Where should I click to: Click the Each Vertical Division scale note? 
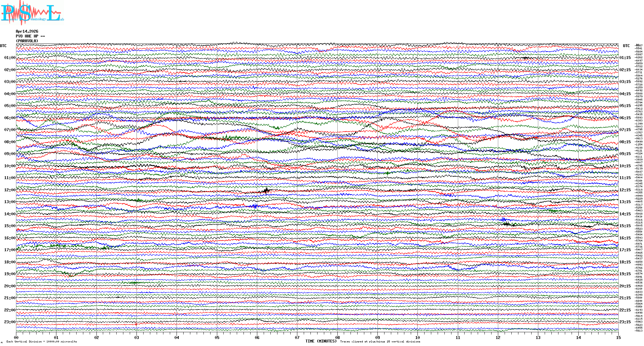tap(42, 342)
